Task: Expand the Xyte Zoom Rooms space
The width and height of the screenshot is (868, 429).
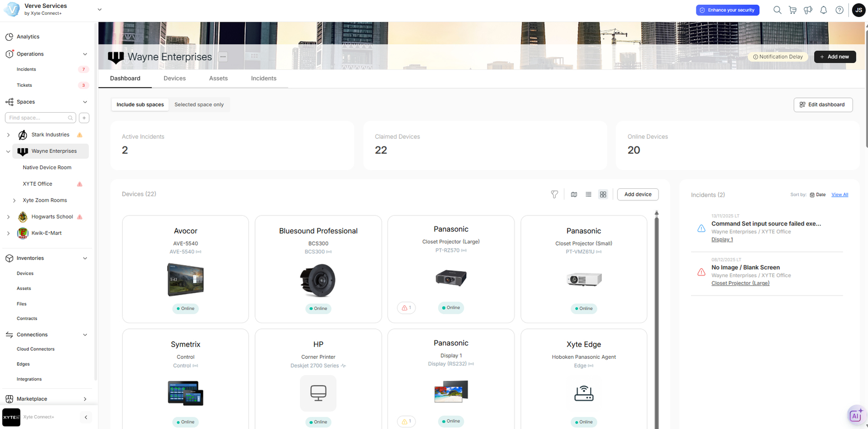Action: coord(14,200)
